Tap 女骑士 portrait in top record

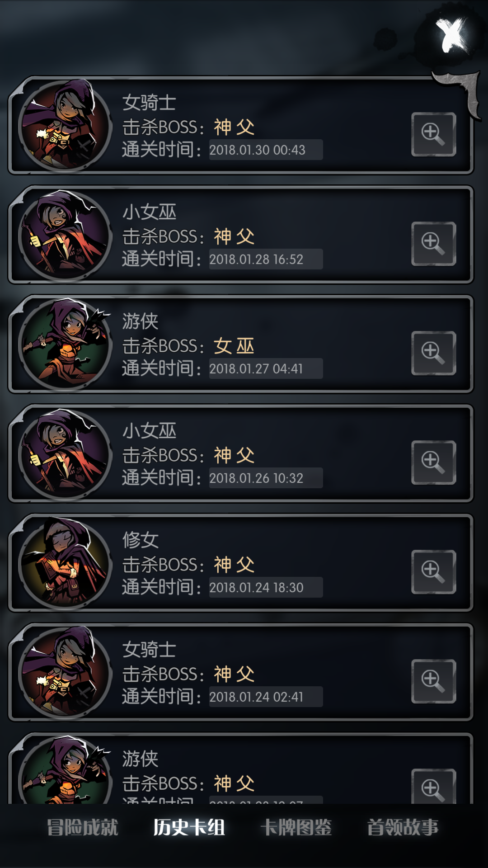[65, 126]
